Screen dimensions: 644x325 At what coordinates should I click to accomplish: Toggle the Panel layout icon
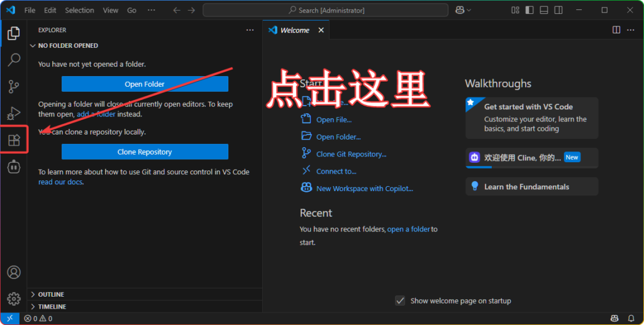pyautogui.click(x=544, y=10)
